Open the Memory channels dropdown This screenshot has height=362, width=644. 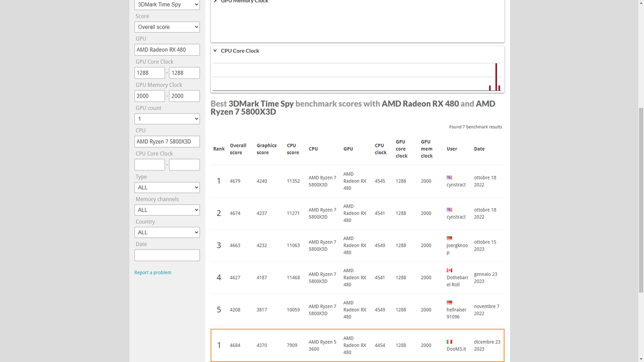(167, 210)
